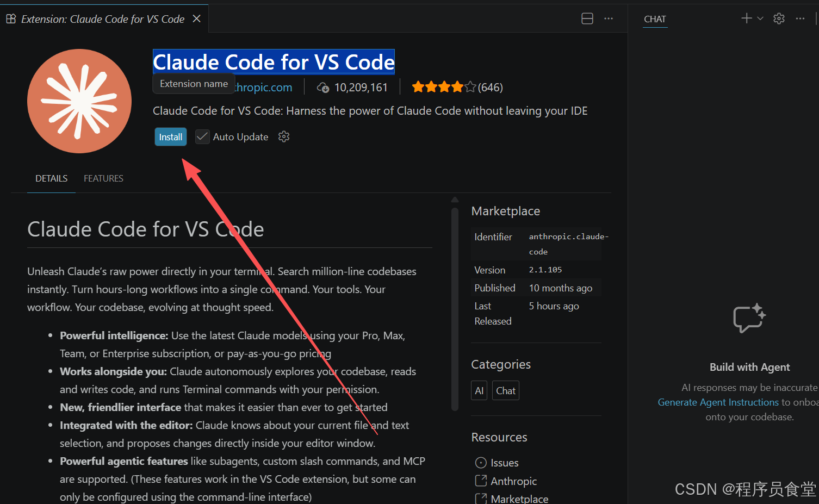Click the Marketplace section heading

tap(506, 211)
